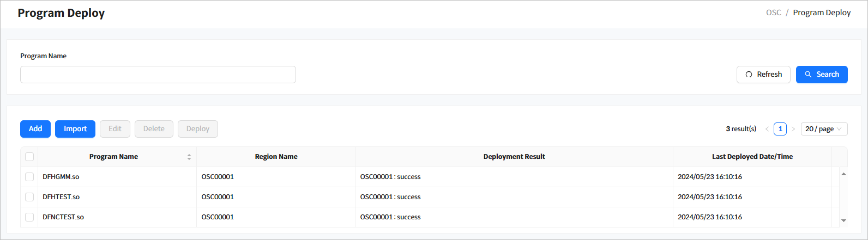Go to page 1 in pagination
Screen dimensions: 868x240
(x=780, y=129)
